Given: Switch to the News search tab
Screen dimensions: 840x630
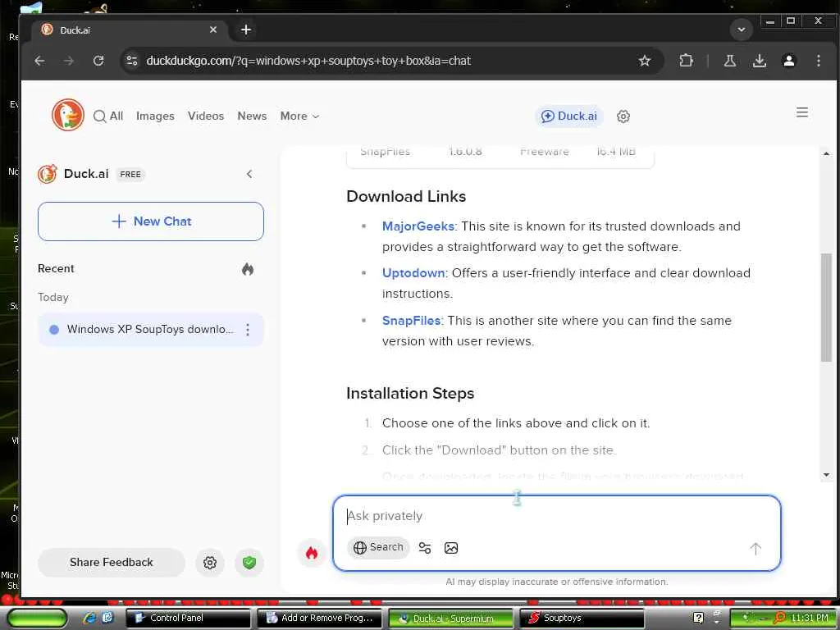Looking at the screenshot, I should (252, 116).
